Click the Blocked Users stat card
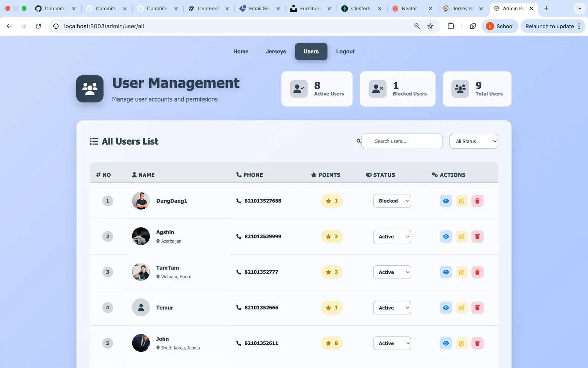Screen dimensions: 588x368 398,89
